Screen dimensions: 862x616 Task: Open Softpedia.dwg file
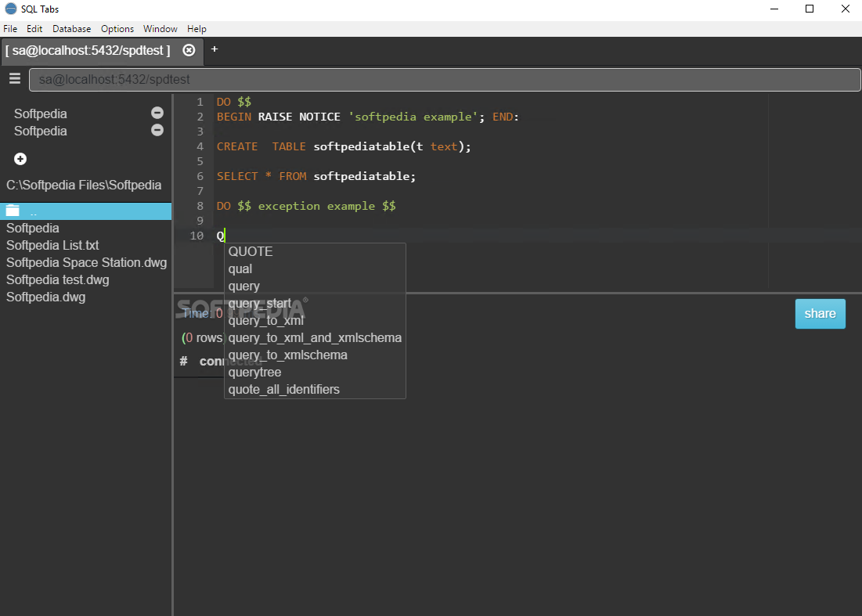[45, 297]
